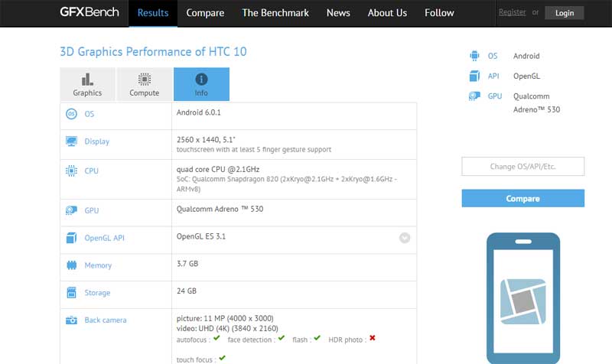The image size is (612, 364).
Task: Open the Results menu
Action: [x=153, y=13]
